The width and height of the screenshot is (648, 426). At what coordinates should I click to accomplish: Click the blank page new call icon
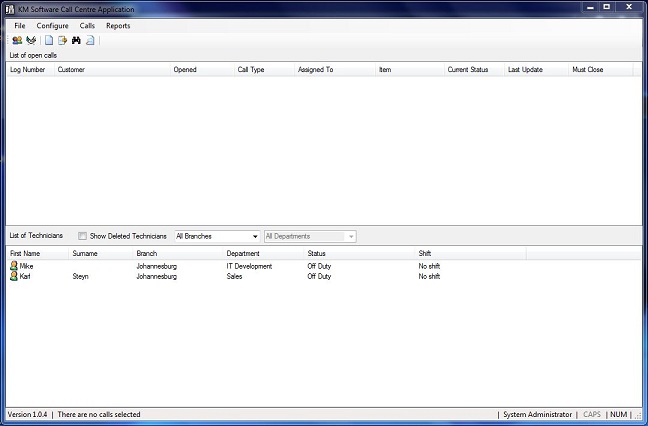48,40
